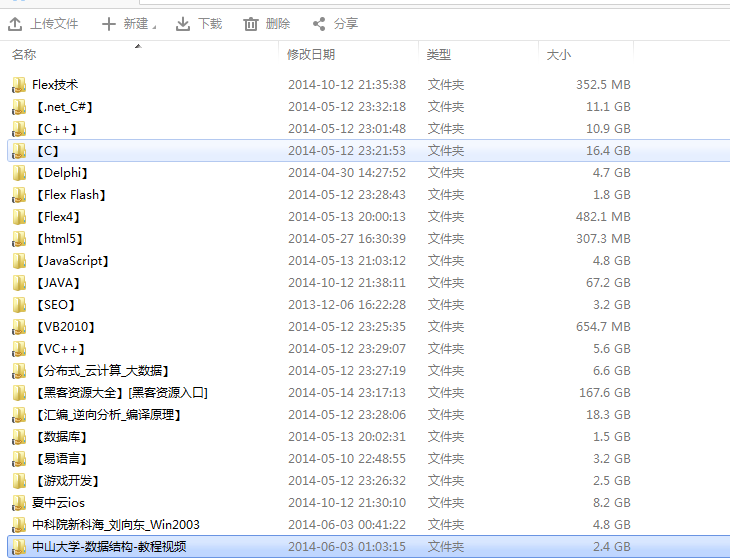Click the folder name 【分布式_云计算_大数据】
Screen dimensions: 730x559
point(102,370)
